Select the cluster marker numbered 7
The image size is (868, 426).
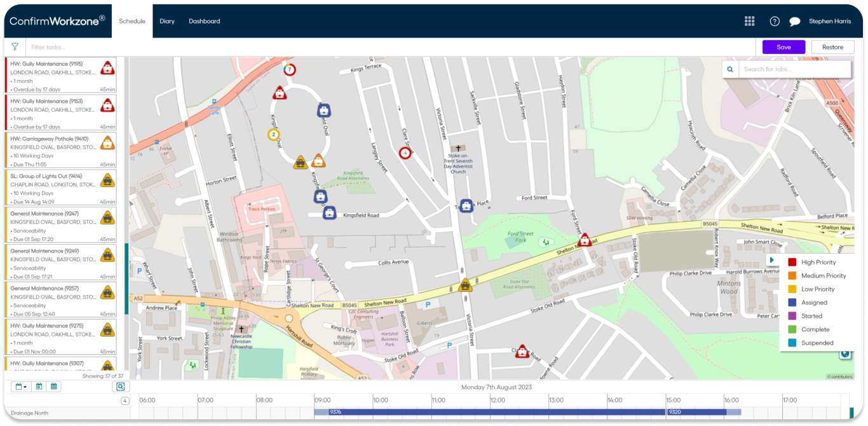pyautogui.click(x=290, y=69)
